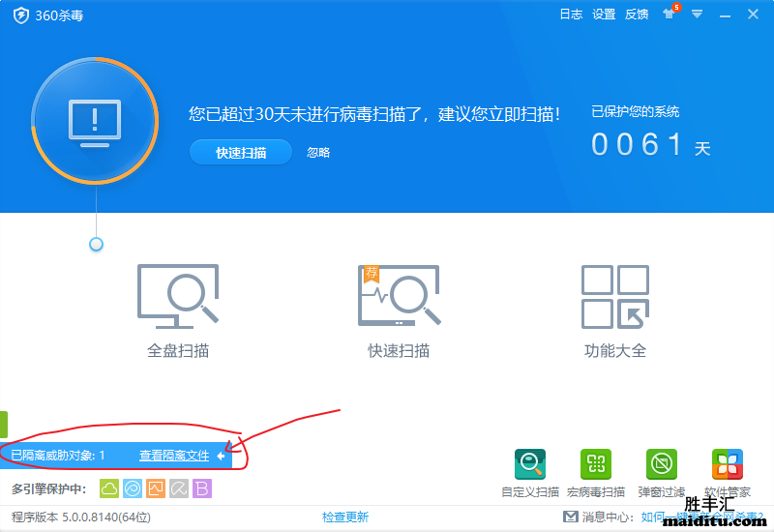This screenshot has width=774, height=532.
Task: Open the 功能大全 features grid icon
Action: [x=615, y=295]
